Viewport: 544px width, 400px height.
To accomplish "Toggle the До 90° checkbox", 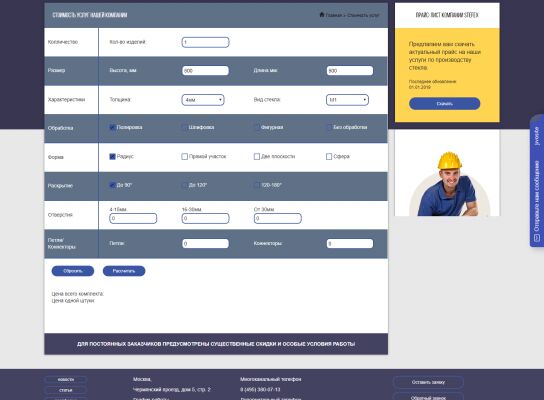I will (x=112, y=185).
